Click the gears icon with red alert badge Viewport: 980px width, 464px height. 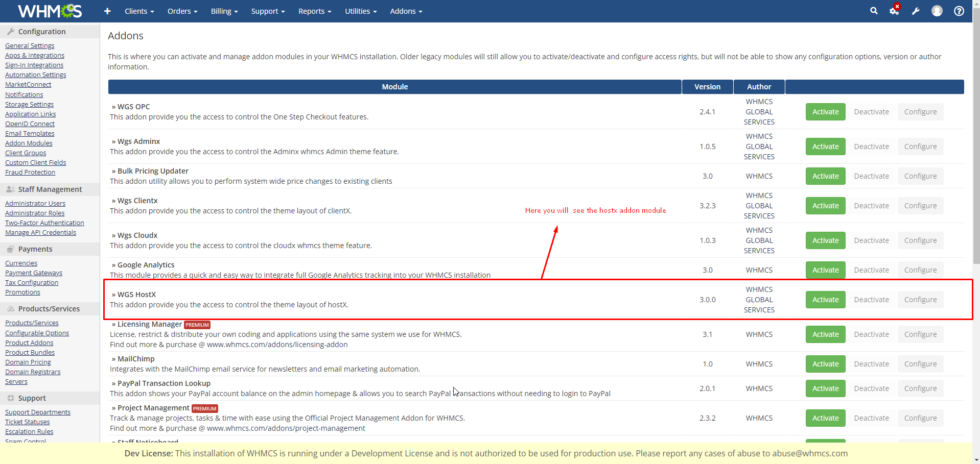[x=894, y=11]
